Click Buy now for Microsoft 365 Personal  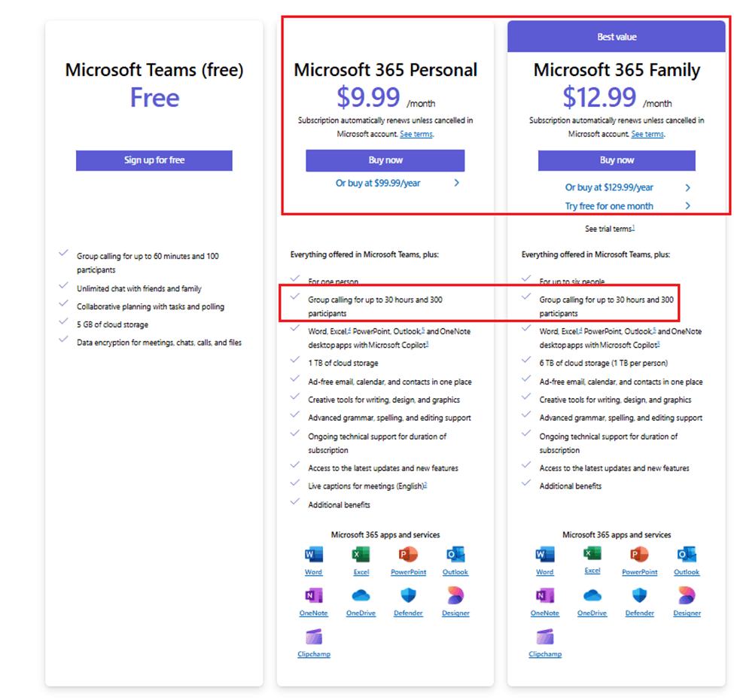coord(385,160)
